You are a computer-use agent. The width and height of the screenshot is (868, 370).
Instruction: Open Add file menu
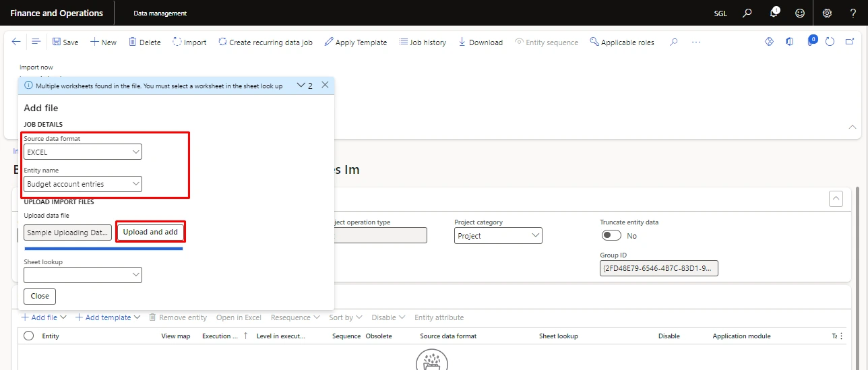44,317
